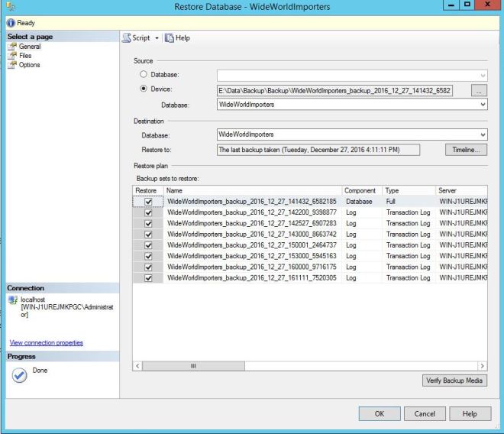The height and width of the screenshot is (434, 504).
Task: Uncheck restore for backup 161111_7520305
Action: pos(148,278)
